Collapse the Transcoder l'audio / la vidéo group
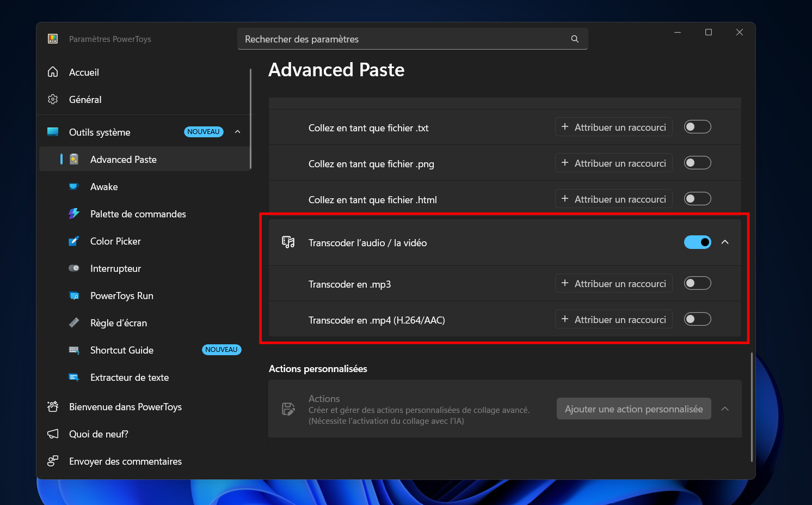The height and width of the screenshot is (505, 812). pyautogui.click(x=725, y=242)
